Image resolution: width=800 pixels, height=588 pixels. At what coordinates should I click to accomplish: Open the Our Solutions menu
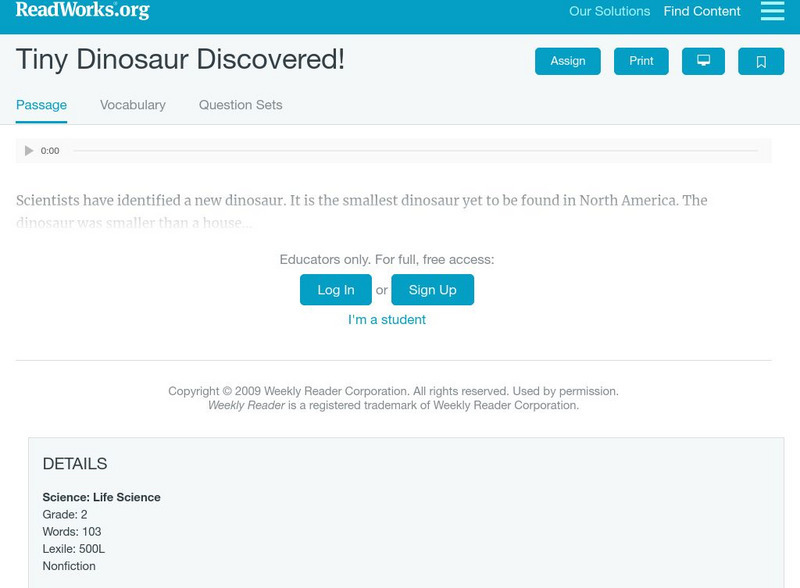609,11
